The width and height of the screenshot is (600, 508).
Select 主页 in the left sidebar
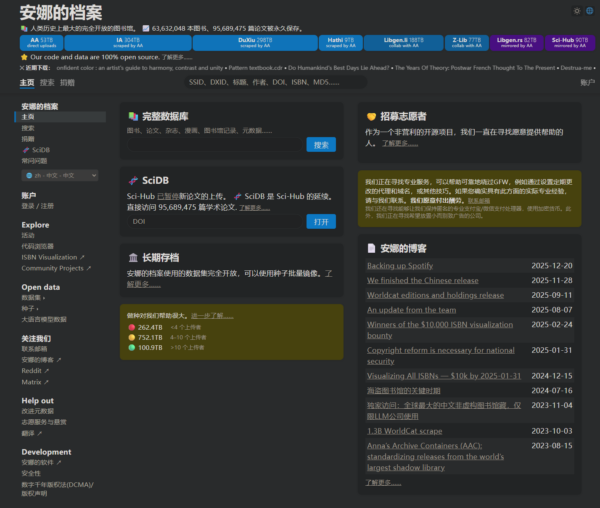pyautogui.click(x=60, y=117)
